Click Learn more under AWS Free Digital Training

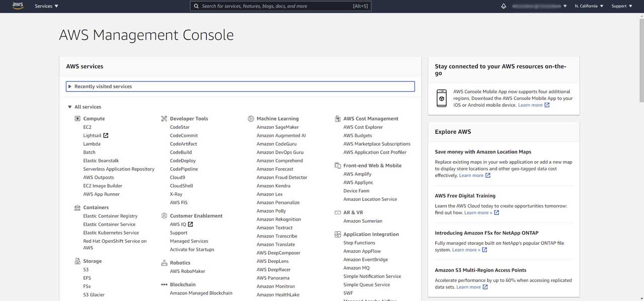click(478, 213)
